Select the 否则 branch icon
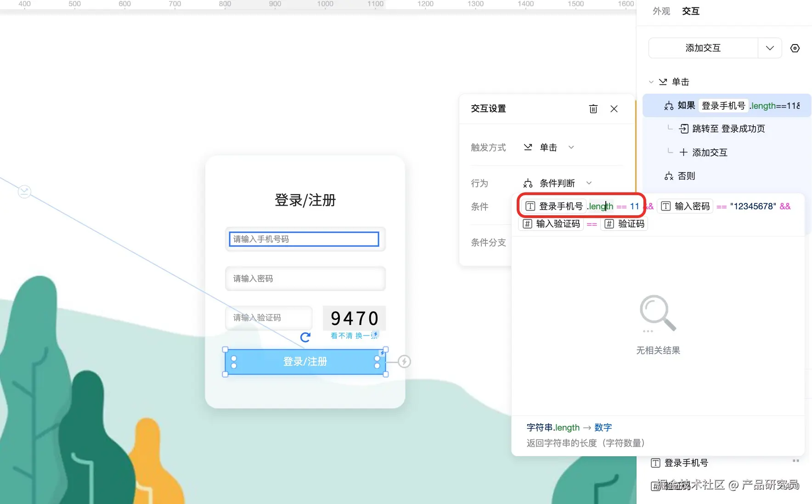Viewport: 812px width, 504px height. tap(669, 176)
